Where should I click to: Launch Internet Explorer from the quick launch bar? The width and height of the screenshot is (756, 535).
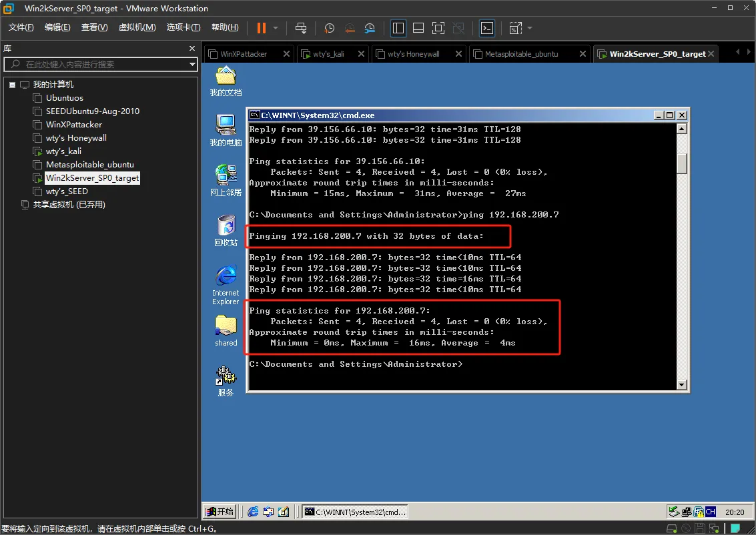(x=253, y=512)
